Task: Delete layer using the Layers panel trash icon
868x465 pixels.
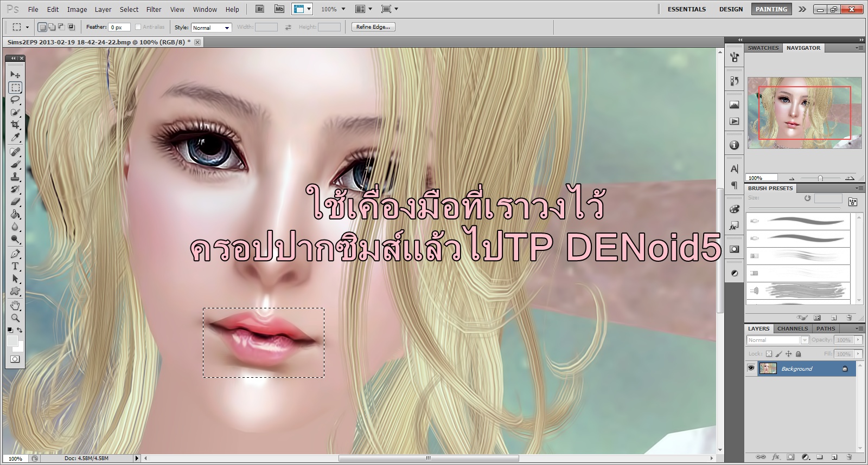Action: point(849,457)
